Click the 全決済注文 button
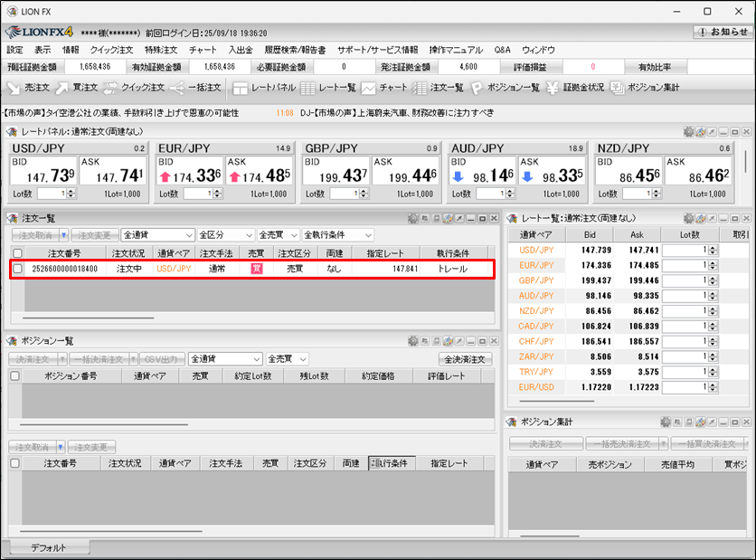The width and height of the screenshot is (756, 560). coord(466,359)
